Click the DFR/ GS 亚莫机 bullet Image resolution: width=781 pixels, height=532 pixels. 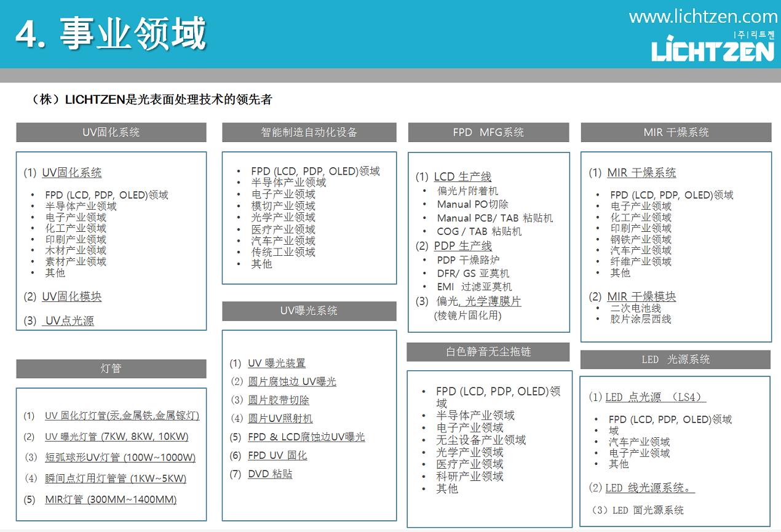coord(473,273)
